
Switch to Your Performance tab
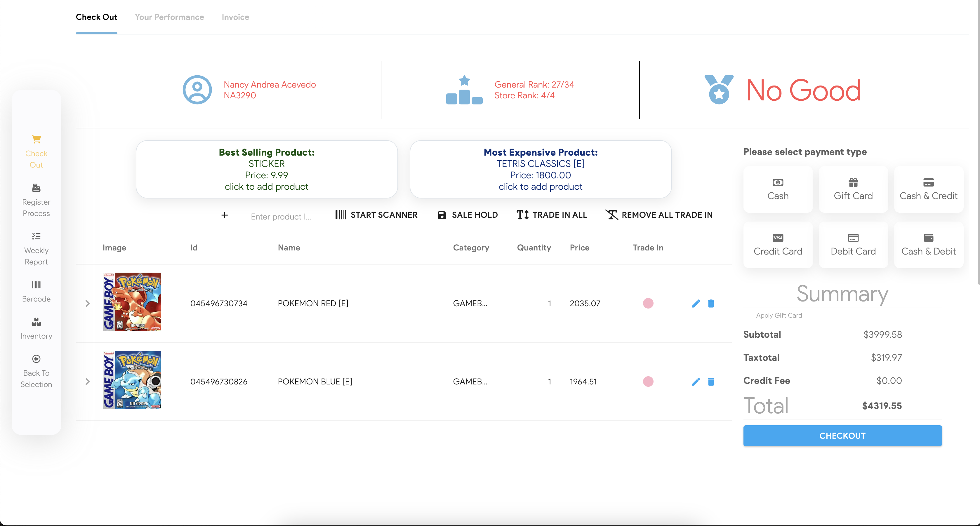[169, 17]
